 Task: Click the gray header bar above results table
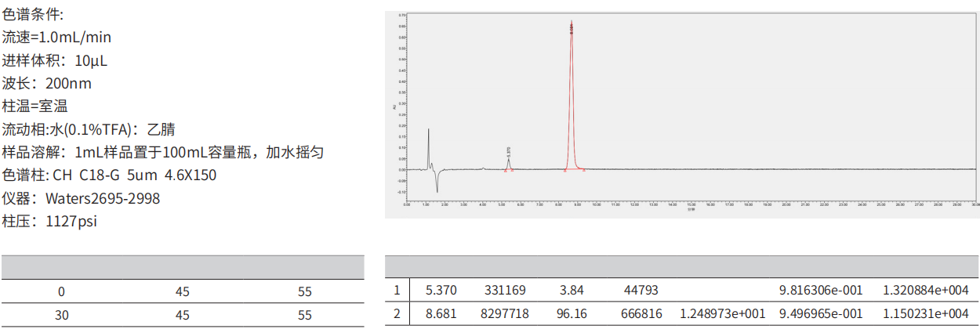click(682, 266)
